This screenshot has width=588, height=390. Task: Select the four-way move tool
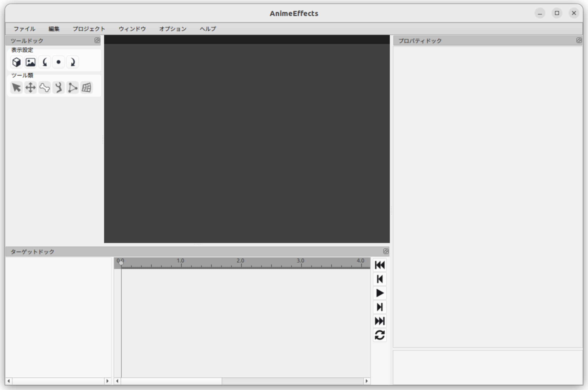[31, 87]
